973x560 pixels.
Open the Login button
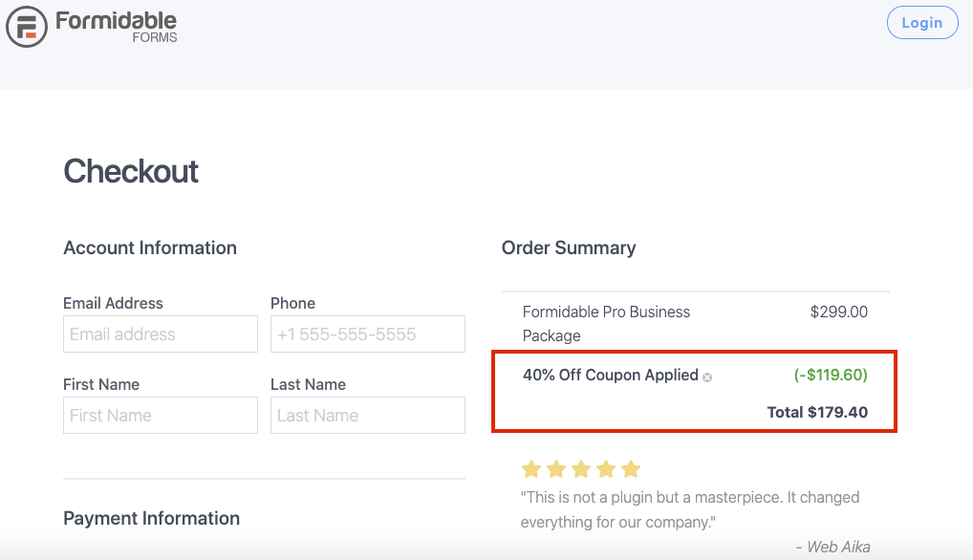pos(922,23)
